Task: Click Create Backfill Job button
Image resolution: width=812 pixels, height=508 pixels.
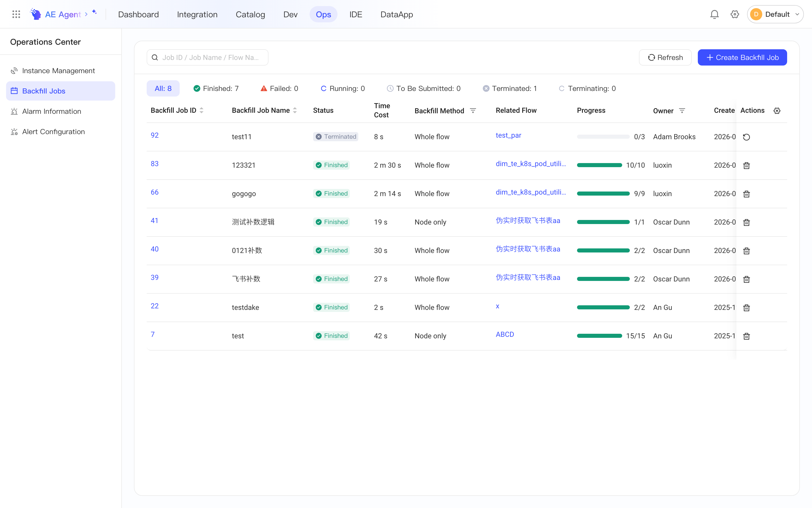Action: [742, 57]
